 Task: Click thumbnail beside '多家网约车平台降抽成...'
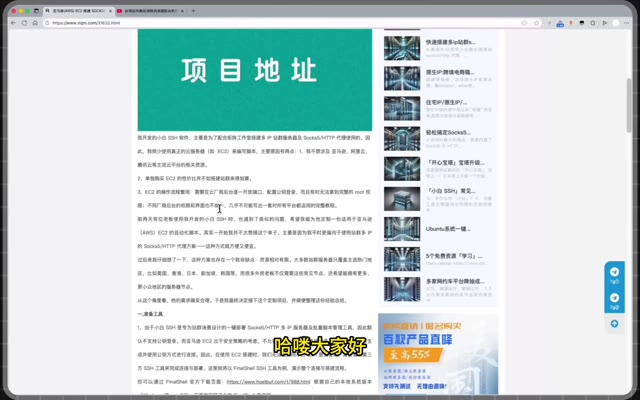(x=402, y=289)
